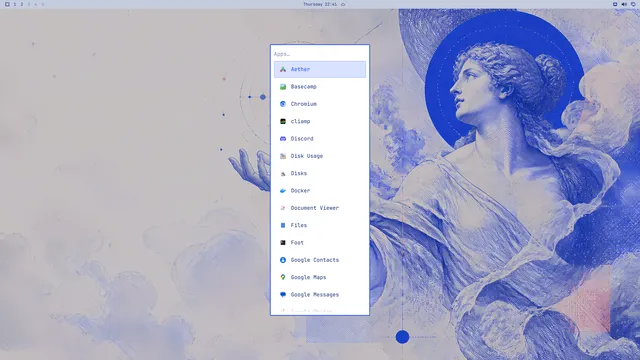This screenshot has width=640, height=360.
Task: Open the Google Maps pin icon
Action: [x=283, y=277]
